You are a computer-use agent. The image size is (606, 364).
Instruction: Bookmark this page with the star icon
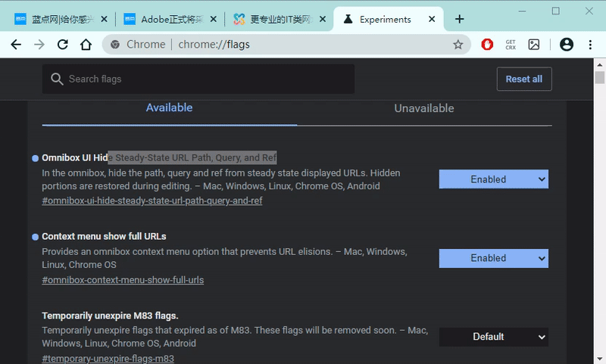[458, 45]
